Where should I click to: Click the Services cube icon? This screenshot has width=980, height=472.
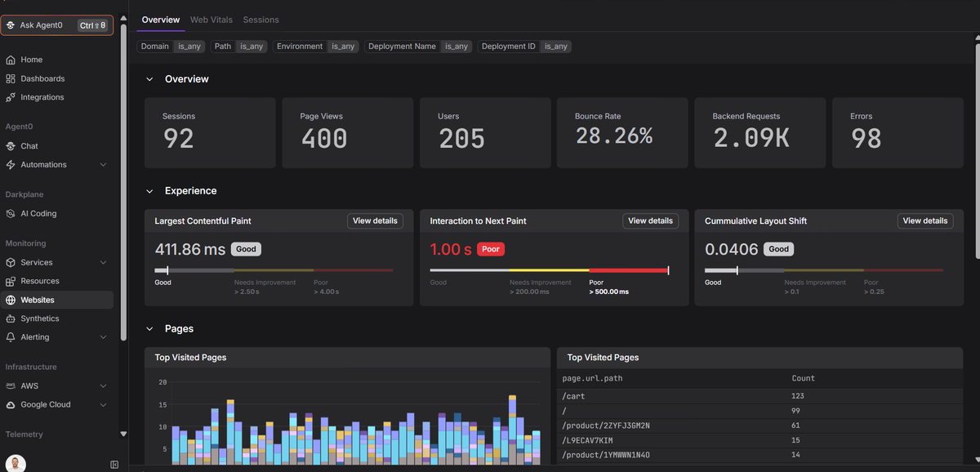(x=11, y=263)
